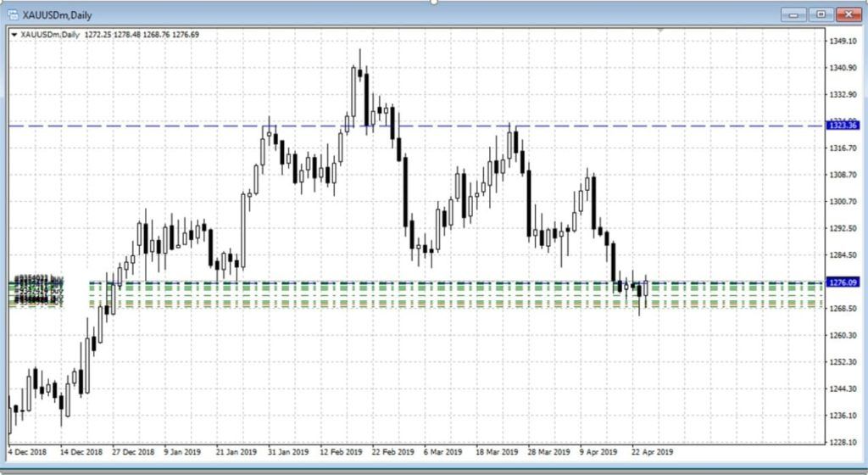Click the 12 Feb 2019 date label
868x475 pixels.
(340, 451)
